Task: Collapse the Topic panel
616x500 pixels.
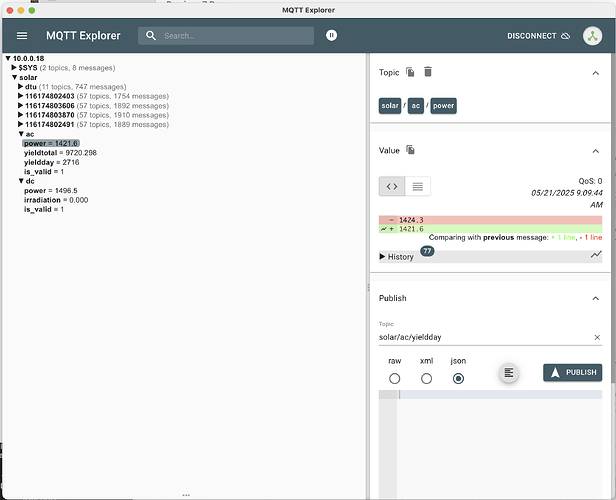Action: pos(596,73)
